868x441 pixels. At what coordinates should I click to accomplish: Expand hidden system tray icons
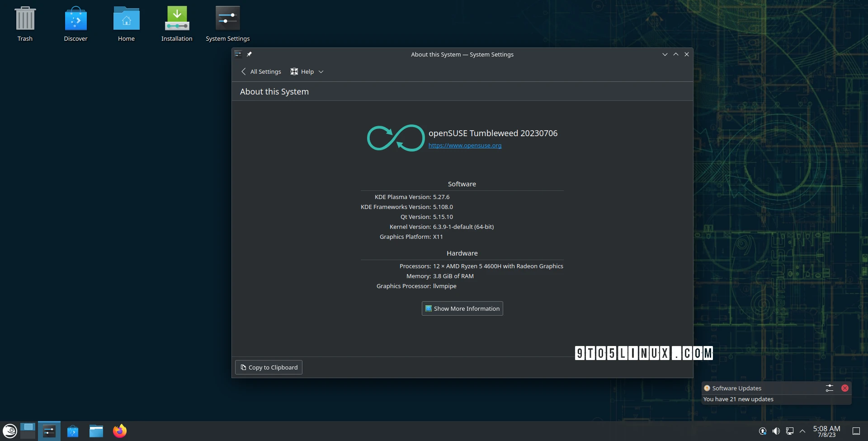click(x=802, y=431)
